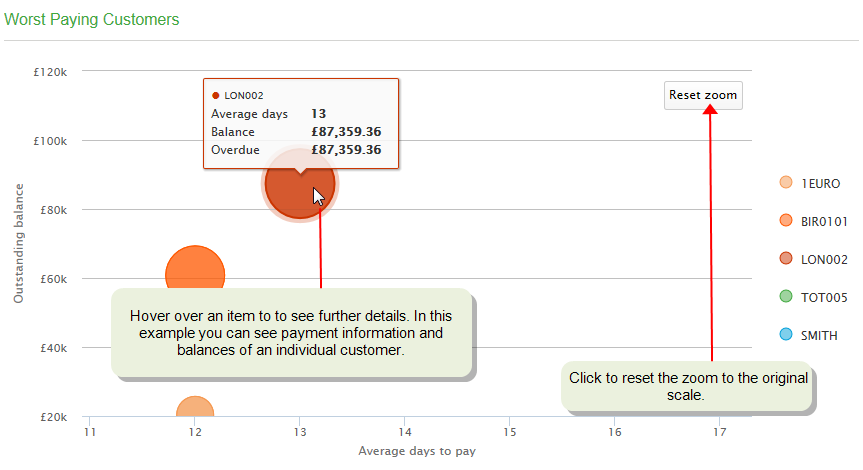This screenshot has width=863, height=470.
Task: Click the dark red LON002 legend circle
Action: 786,258
